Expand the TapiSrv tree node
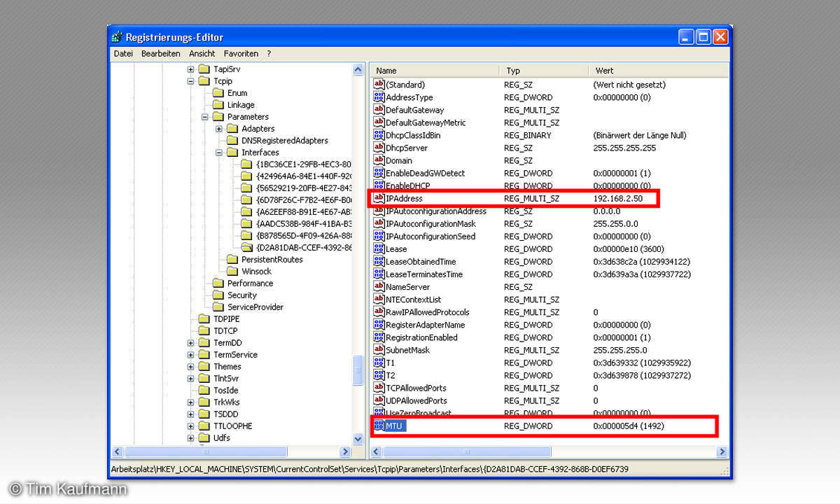The image size is (840, 504). [x=190, y=69]
